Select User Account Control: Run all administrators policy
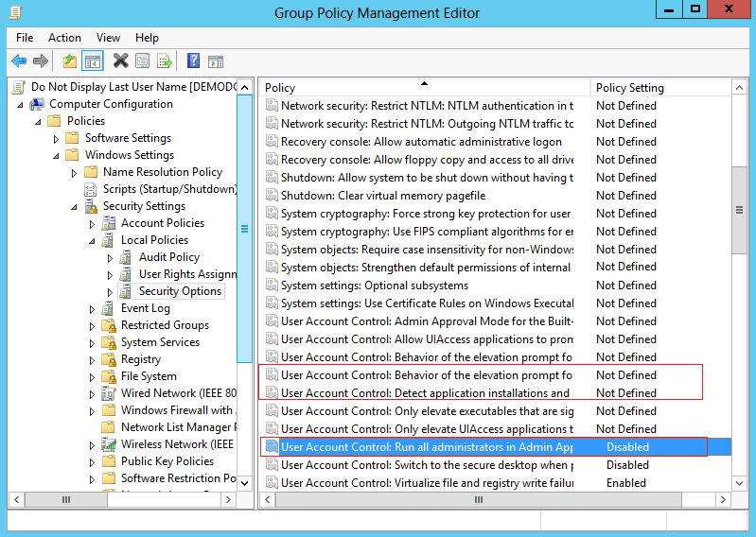Screen dimensions: 756x537 [496, 447]
